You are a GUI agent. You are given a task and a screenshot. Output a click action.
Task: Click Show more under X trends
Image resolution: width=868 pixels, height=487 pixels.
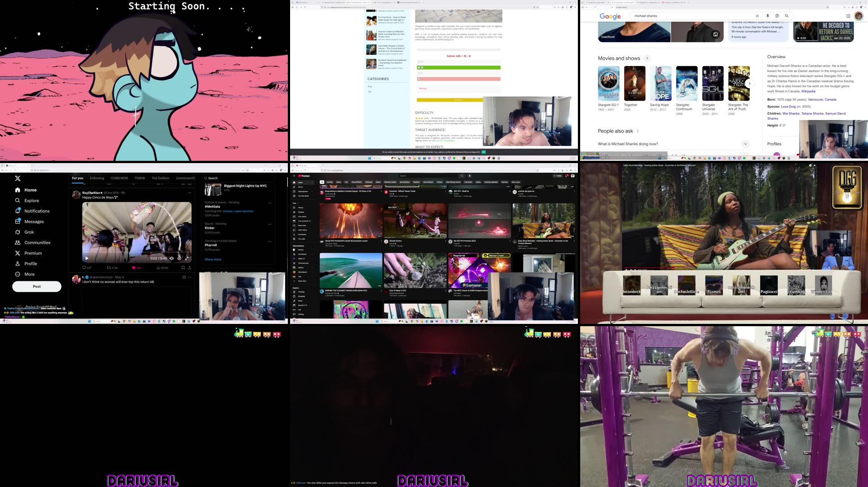(213, 260)
